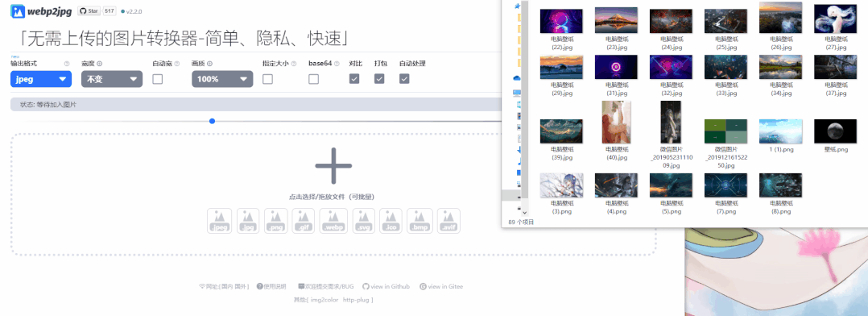
Task: Open the 国内 site link
Action: click(227, 287)
